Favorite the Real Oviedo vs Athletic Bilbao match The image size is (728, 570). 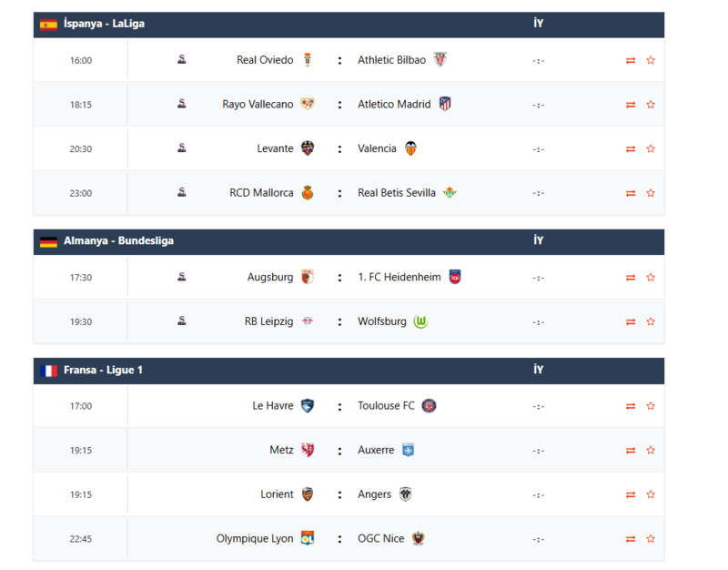[x=651, y=61]
